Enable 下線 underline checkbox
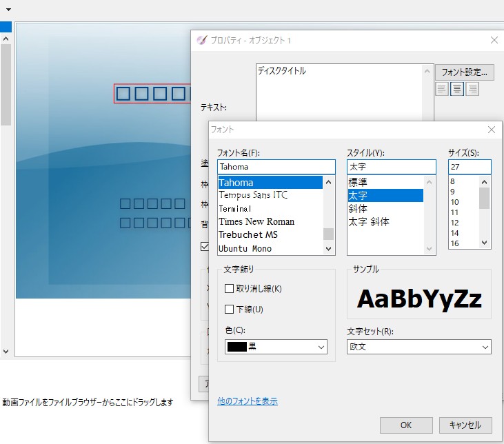 [x=229, y=310]
